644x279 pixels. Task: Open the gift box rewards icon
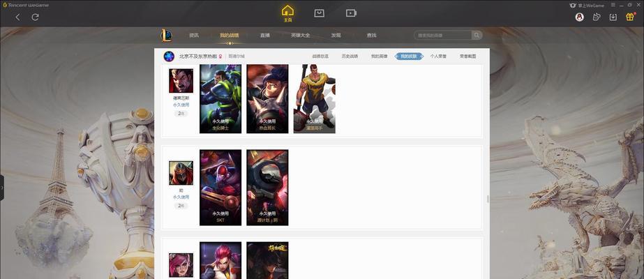click(x=630, y=17)
